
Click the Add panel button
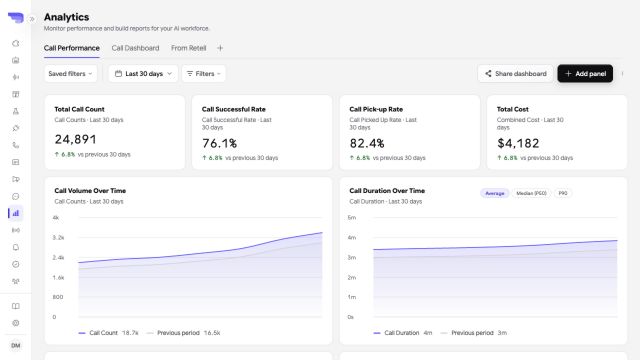coord(585,73)
